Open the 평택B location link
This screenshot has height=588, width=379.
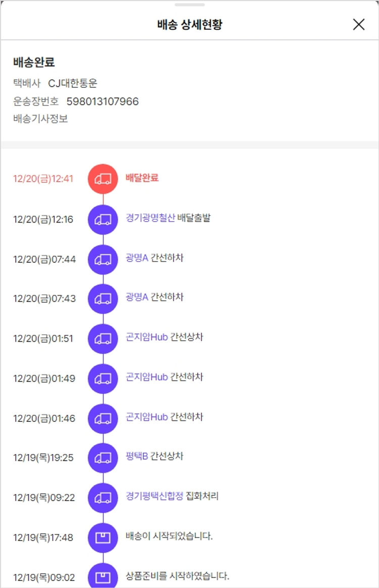point(136,456)
